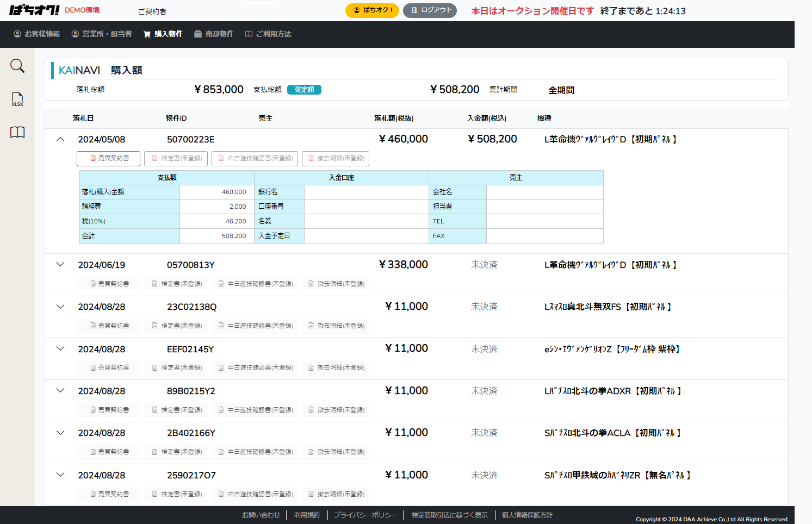Image resolution: width=812 pixels, height=524 pixels.
Task: Click 撤去明細(未登録) for 50700223E
Action: click(x=336, y=158)
